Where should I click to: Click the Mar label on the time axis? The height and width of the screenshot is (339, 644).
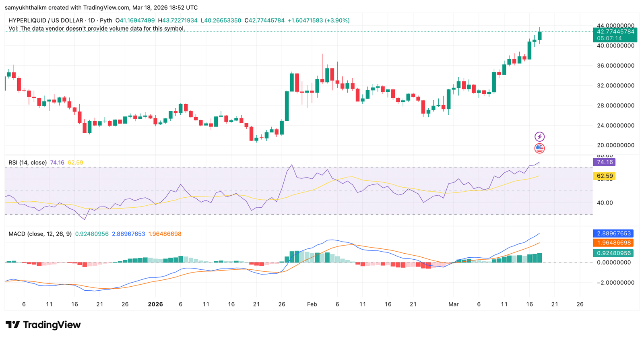click(x=454, y=304)
